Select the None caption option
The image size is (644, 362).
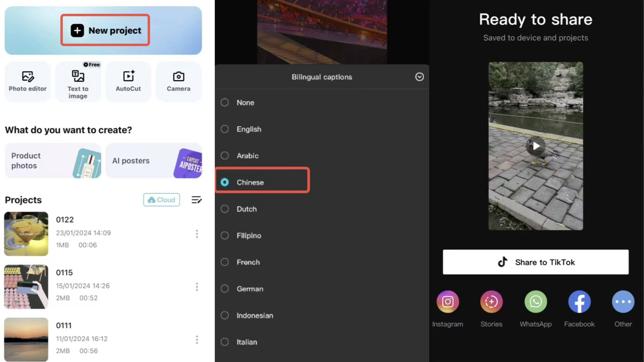(322, 102)
